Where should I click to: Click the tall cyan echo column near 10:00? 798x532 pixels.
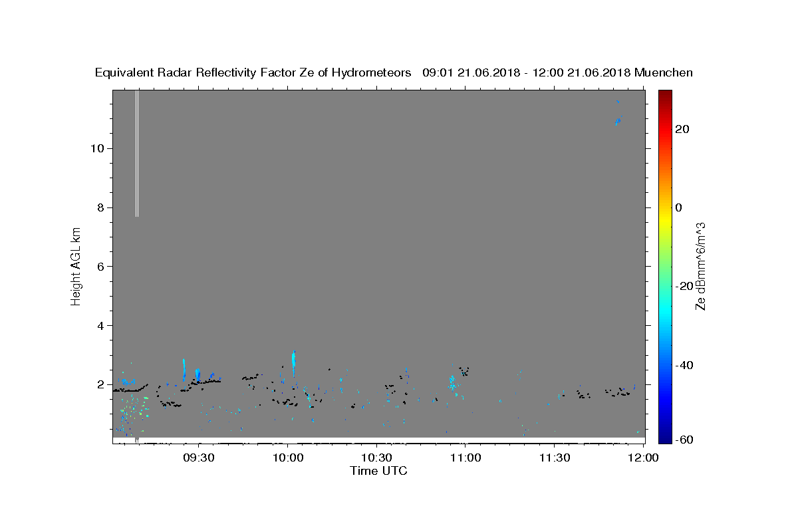pos(293,363)
